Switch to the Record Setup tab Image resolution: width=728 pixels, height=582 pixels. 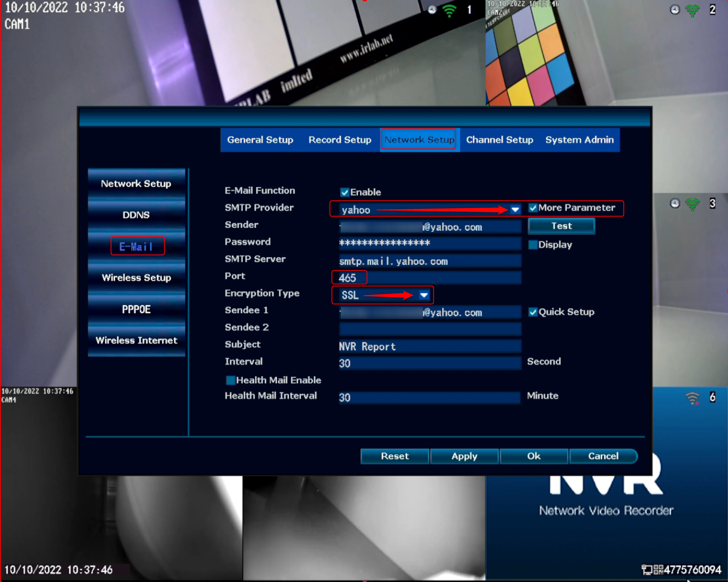coord(340,140)
